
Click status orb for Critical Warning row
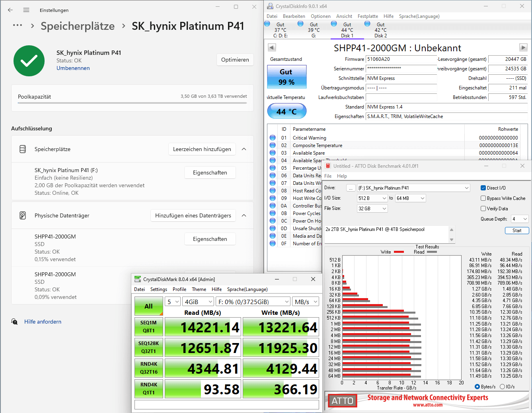click(273, 138)
